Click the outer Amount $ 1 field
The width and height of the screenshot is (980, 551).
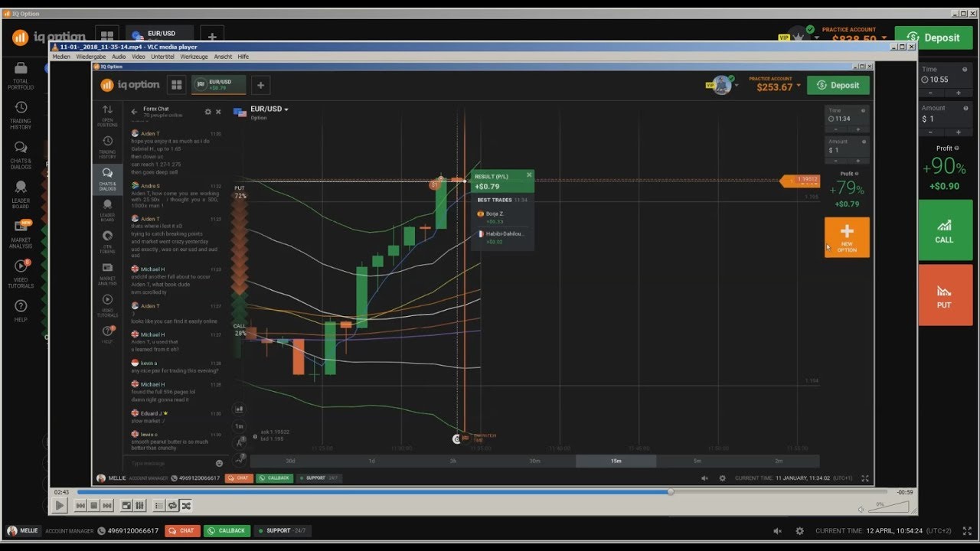(x=945, y=119)
